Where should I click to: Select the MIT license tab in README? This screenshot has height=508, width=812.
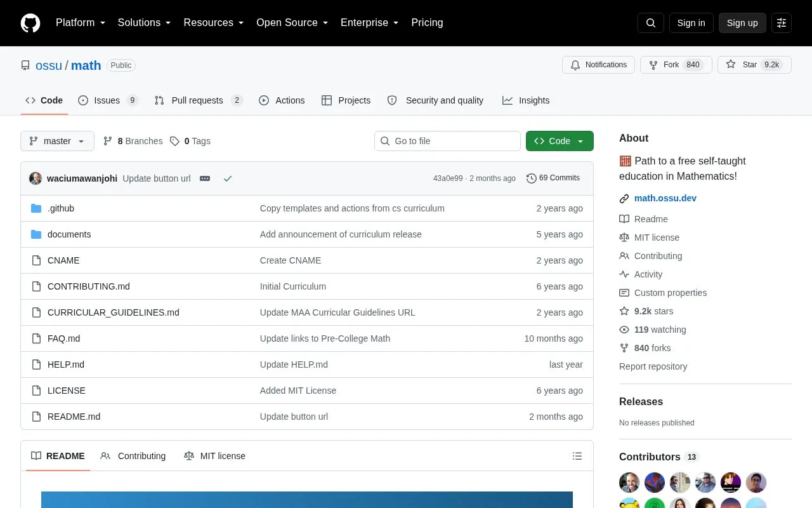tap(214, 456)
